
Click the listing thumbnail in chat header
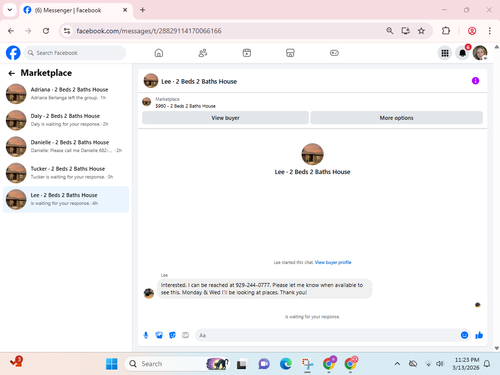tap(151, 81)
